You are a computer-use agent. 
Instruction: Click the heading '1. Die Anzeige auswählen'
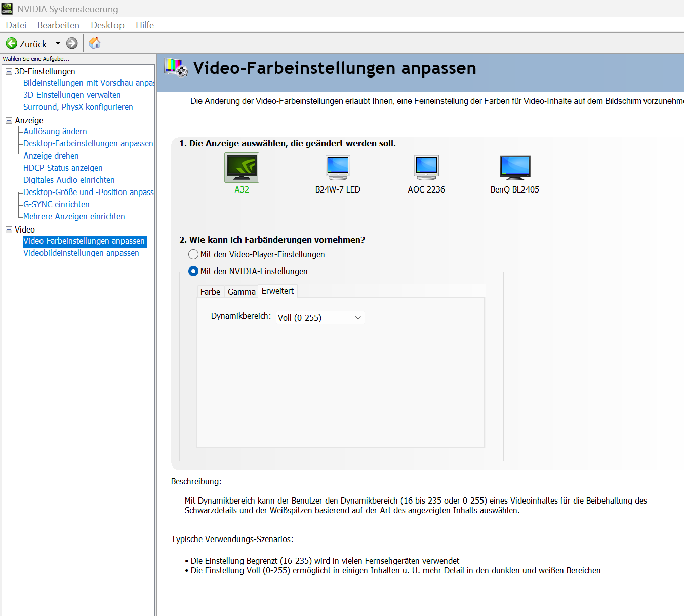tap(288, 143)
